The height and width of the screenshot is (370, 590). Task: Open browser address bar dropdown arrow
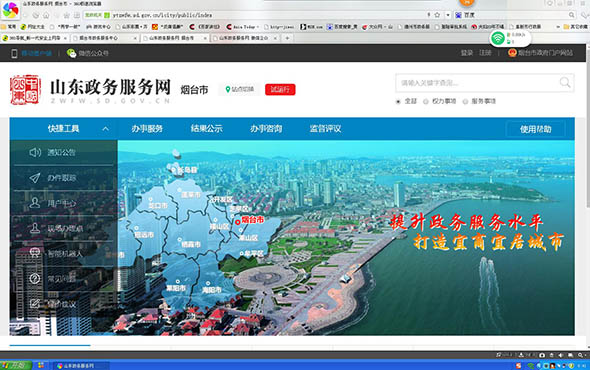(x=448, y=15)
